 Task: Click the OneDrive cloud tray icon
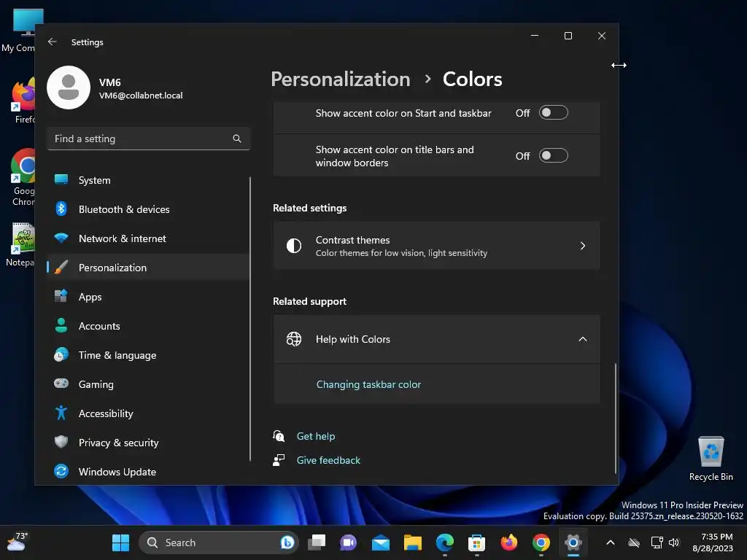coord(634,542)
